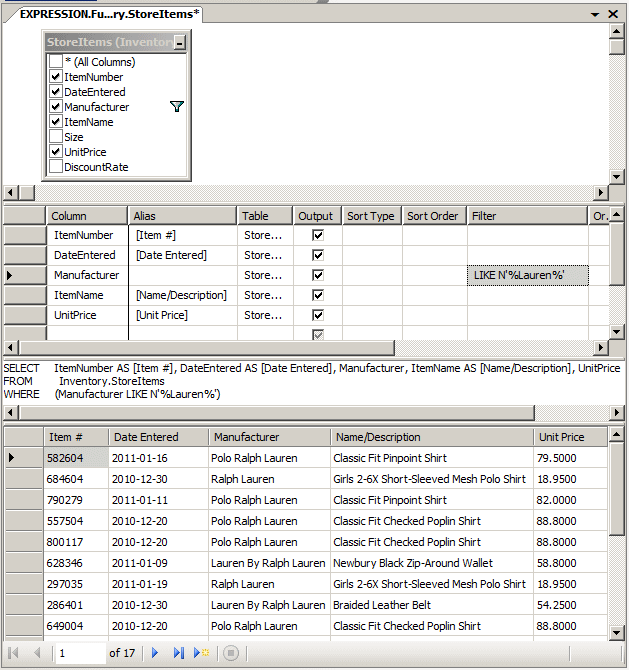The height and width of the screenshot is (670, 629).
Task: Jump to last record in navigator
Action: (179, 652)
